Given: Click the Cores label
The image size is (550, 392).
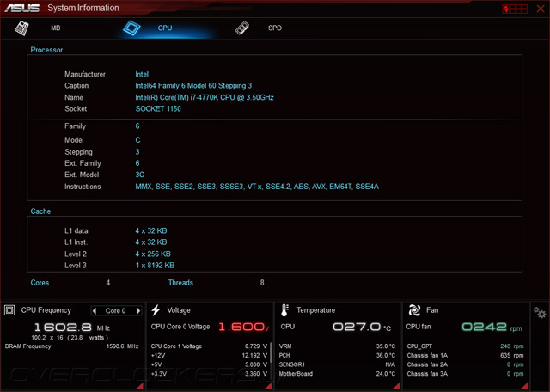Looking at the screenshot, I should pos(40,283).
